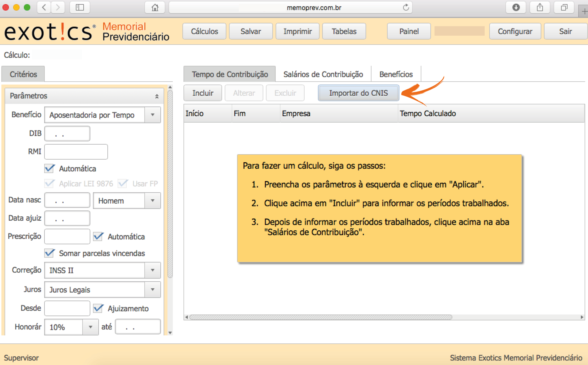588x365 pixels.
Task: Open the Benefícios tab
Action: coord(396,74)
